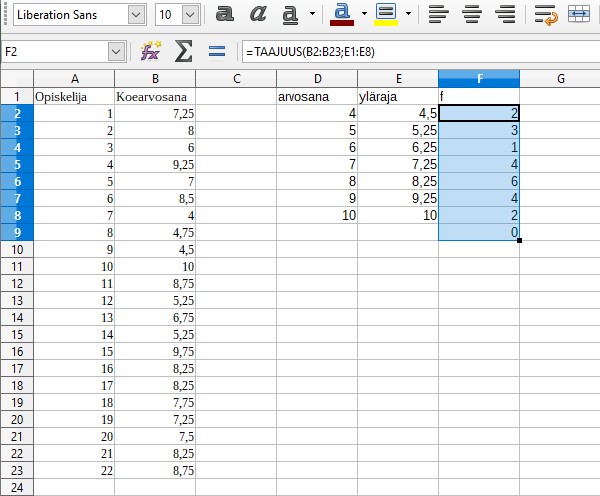Select cell B1 labeled Koearvosana
The image size is (600, 496).
154,97
